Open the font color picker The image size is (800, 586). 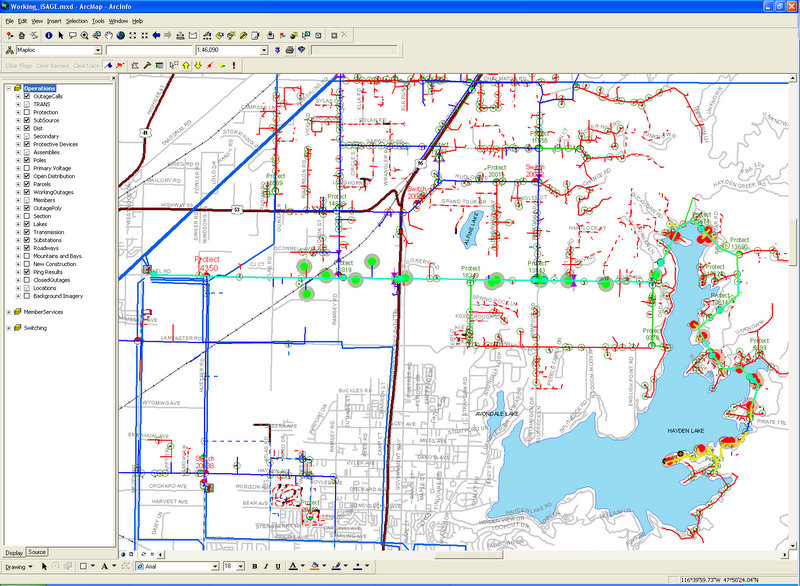point(302,566)
